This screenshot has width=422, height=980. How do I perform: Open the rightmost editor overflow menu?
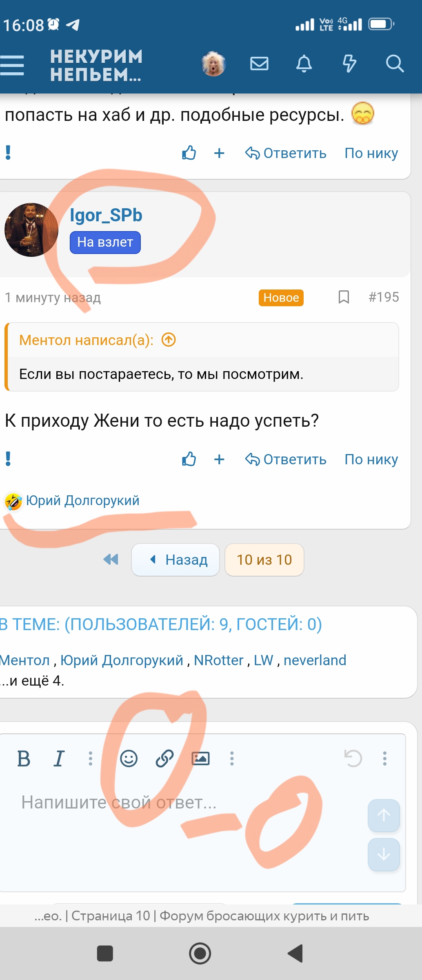pyautogui.click(x=384, y=759)
